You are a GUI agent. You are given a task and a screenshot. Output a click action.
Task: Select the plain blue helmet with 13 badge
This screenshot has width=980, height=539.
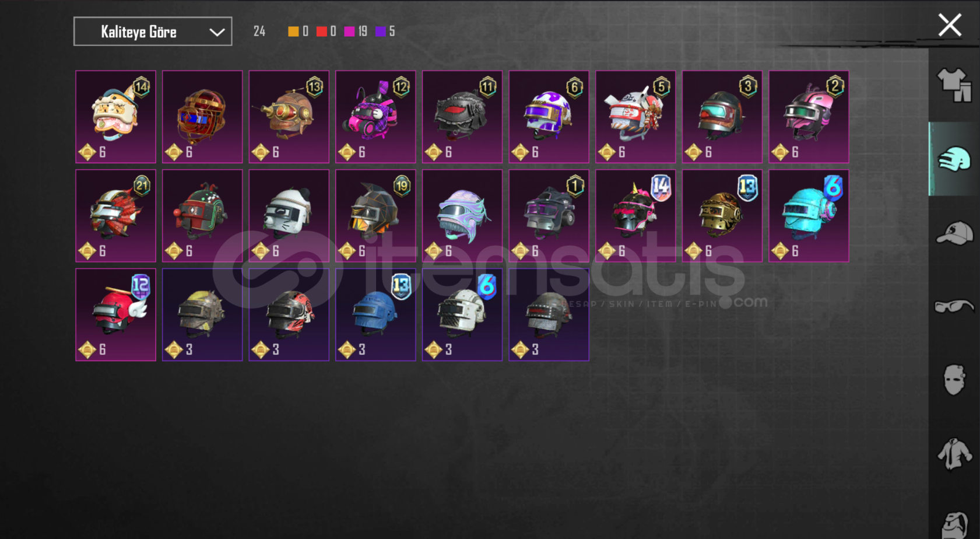(x=375, y=315)
